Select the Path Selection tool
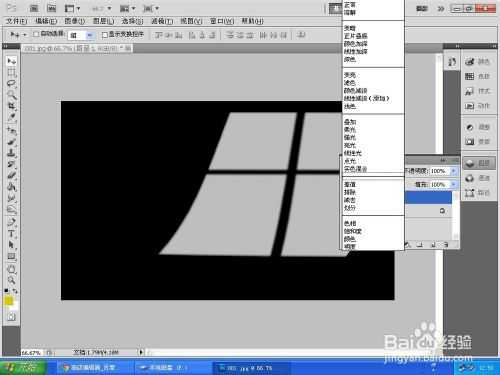The image size is (500, 375). [x=11, y=245]
